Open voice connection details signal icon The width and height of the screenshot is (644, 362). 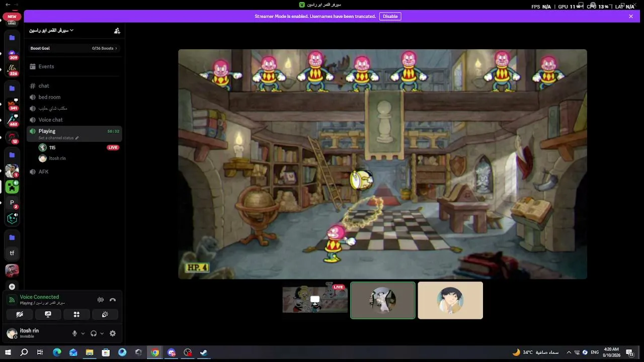12,300
